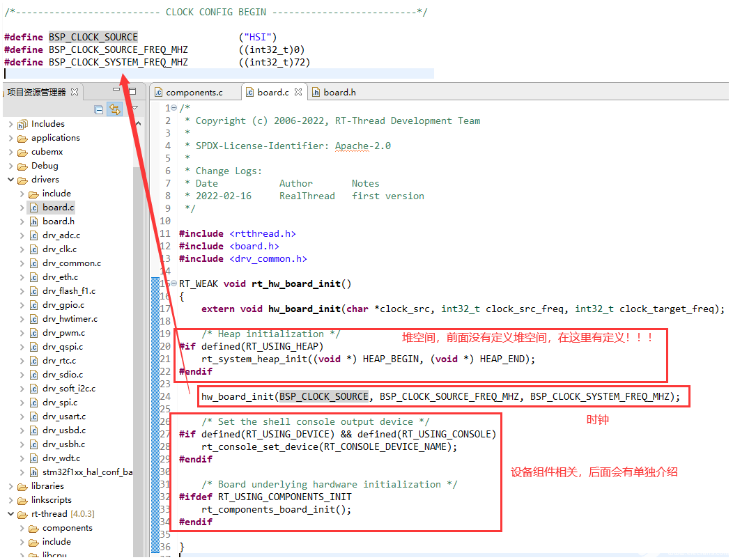Image resolution: width=733 pixels, height=560 pixels.
Task: Click the components.c file icon in its tab
Action: 159,91
